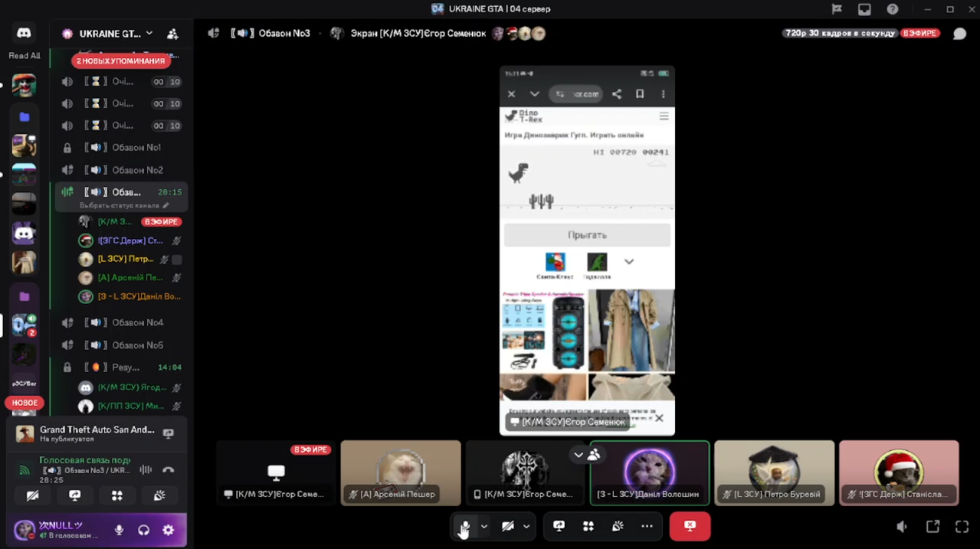980x549 pixels.
Task: Click the red 'НОВОЕ' pill in sidebar
Action: pyautogui.click(x=25, y=403)
